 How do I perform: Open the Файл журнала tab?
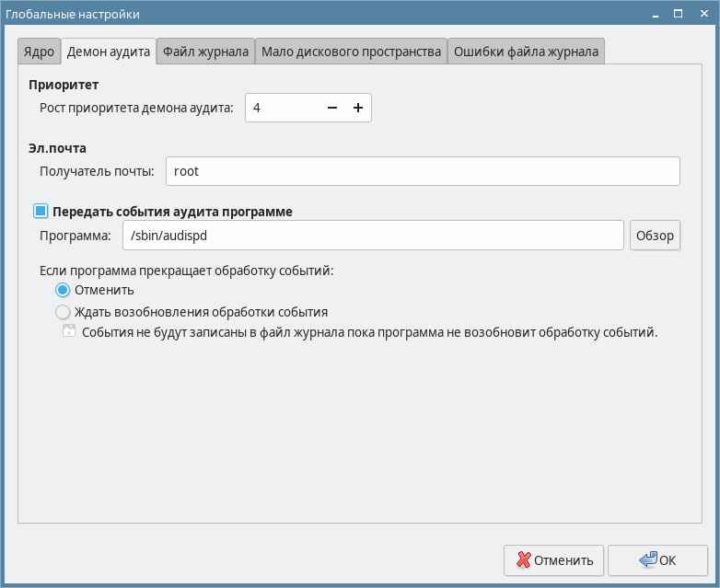click(x=205, y=52)
